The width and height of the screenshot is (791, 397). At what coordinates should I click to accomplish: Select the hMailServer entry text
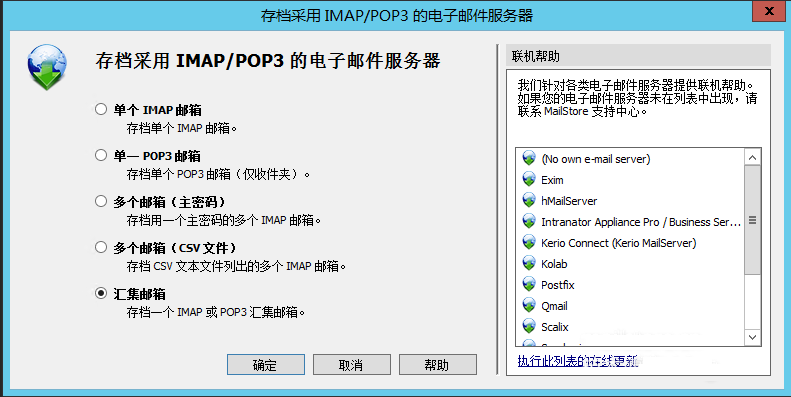tap(569, 201)
